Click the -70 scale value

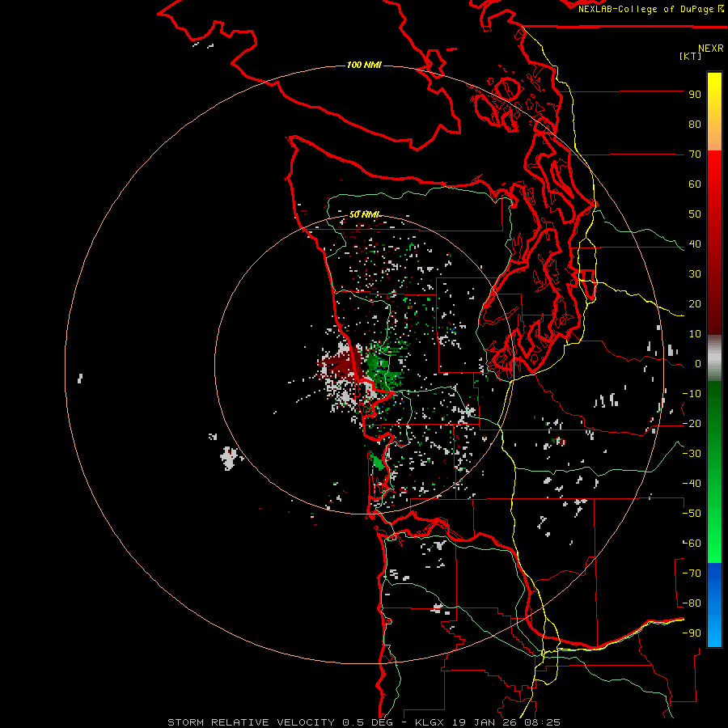(x=692, y=574)
